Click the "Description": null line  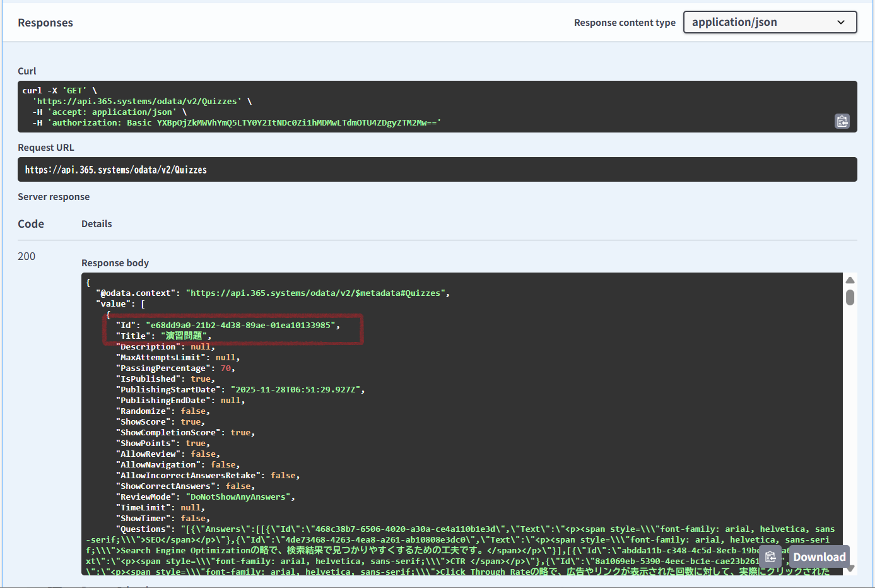(x=165, y=347)
